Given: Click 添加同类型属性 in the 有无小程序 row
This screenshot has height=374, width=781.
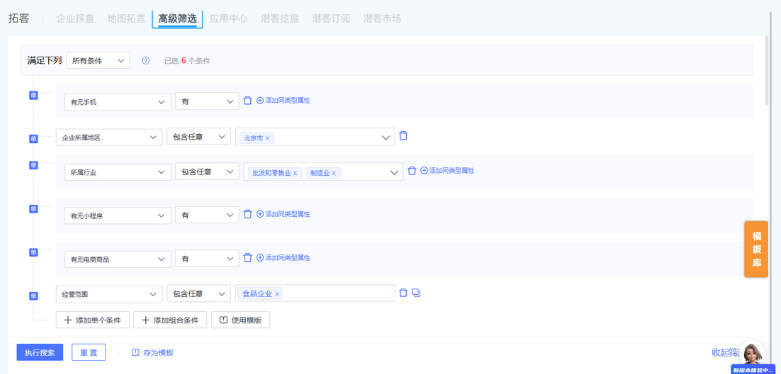Looking at the screenshot, I should [x=283, y=214].
